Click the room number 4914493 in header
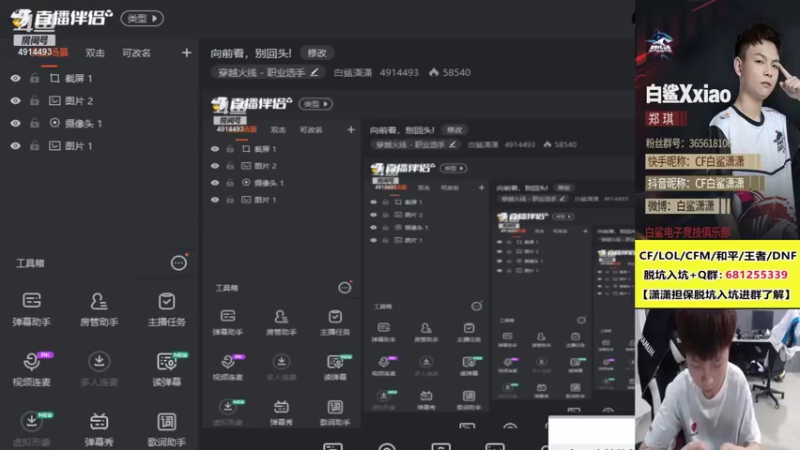 [399, 72]
